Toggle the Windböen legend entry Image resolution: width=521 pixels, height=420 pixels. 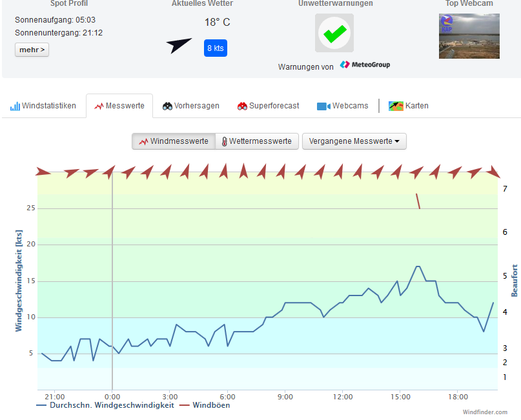pyautogui.click(x=205, y=405)
